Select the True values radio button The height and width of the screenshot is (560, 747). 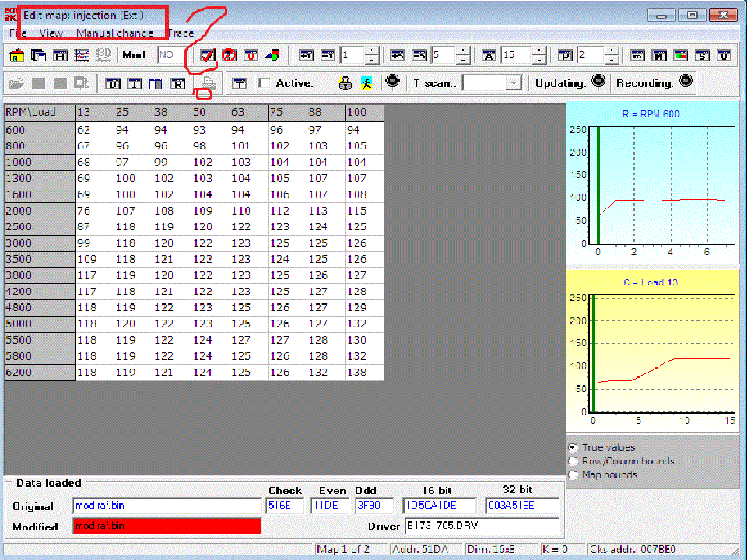coord(573,447)
